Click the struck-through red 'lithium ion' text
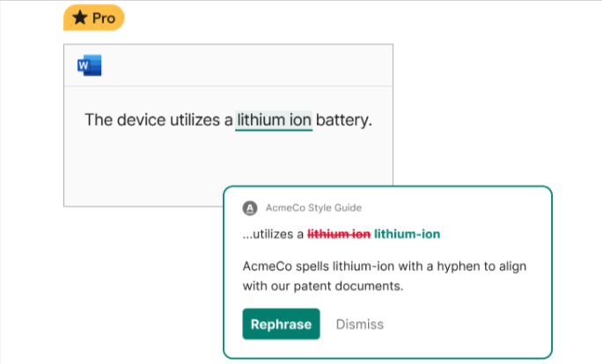The width and height of the screenshot is (602, 364). coord(339,234)
